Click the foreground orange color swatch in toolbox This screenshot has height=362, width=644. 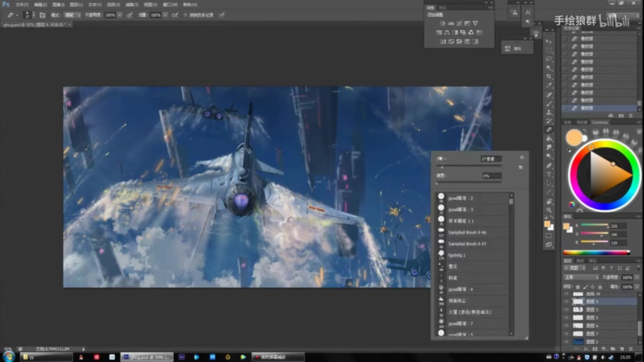click(x=547, y=224)
